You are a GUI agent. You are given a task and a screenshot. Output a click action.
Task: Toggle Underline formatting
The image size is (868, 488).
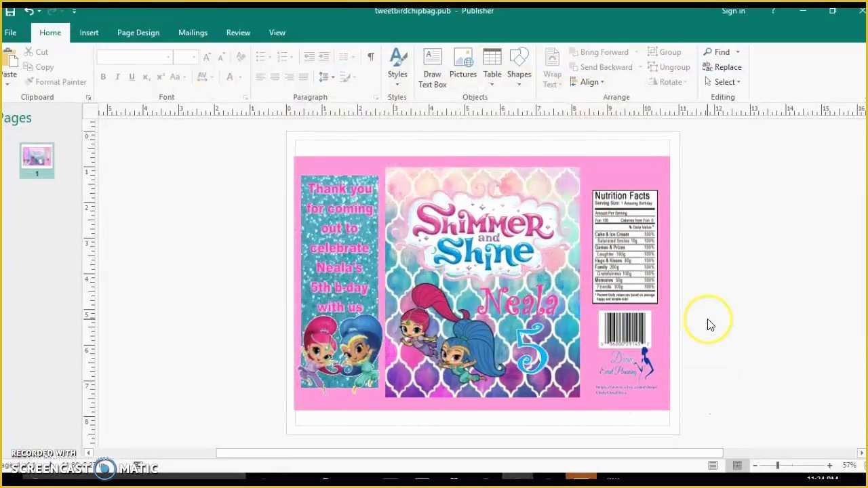(132, 77)
